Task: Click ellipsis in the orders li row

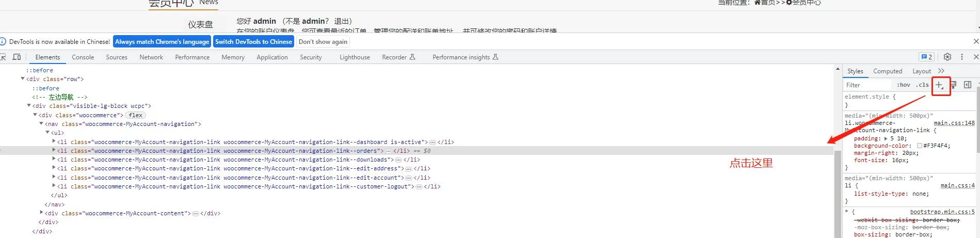Action: pyautogui.click(x=388, y=151)
